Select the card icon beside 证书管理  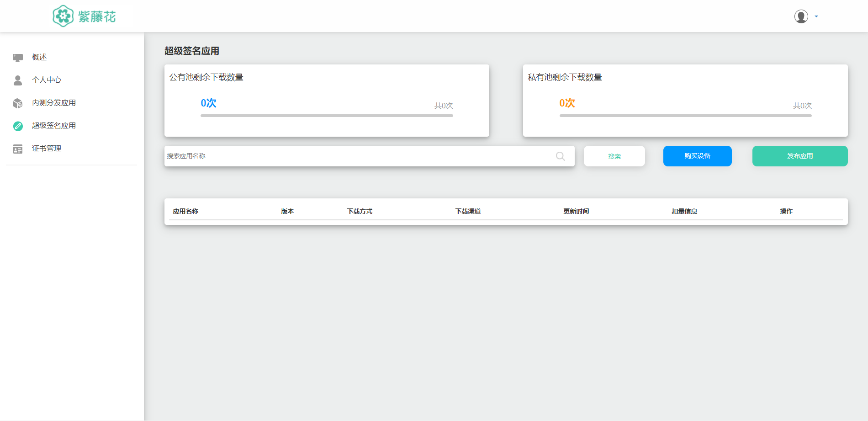point(18,148)
